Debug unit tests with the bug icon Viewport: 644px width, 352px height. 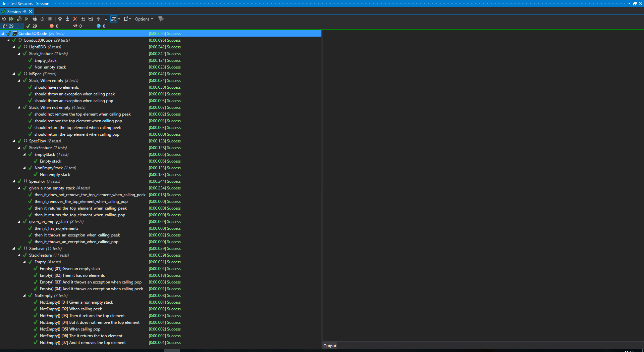tap(35, 19)
